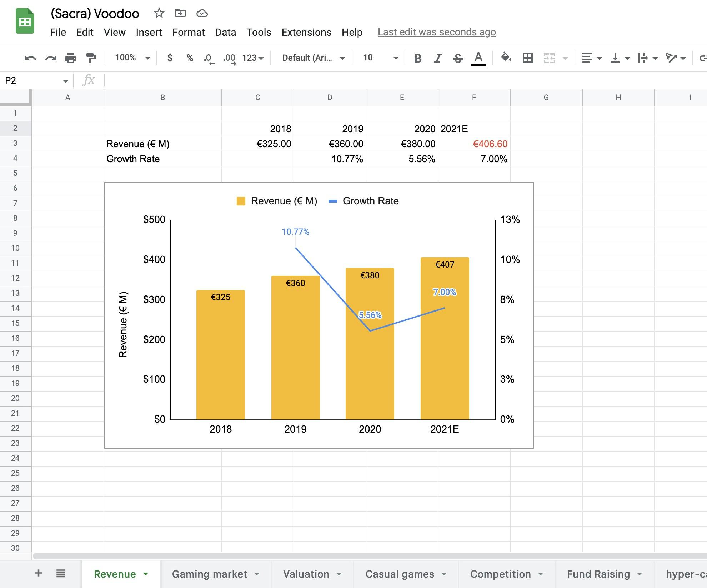707x588 pixels.
Task: Open the Format menu
Action: (189, 32)
